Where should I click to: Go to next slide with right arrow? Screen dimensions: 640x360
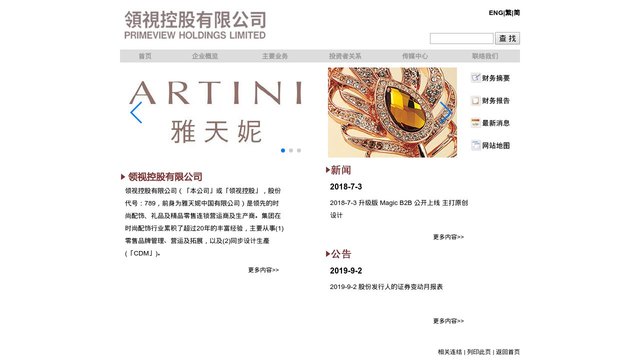pos(446,112)
